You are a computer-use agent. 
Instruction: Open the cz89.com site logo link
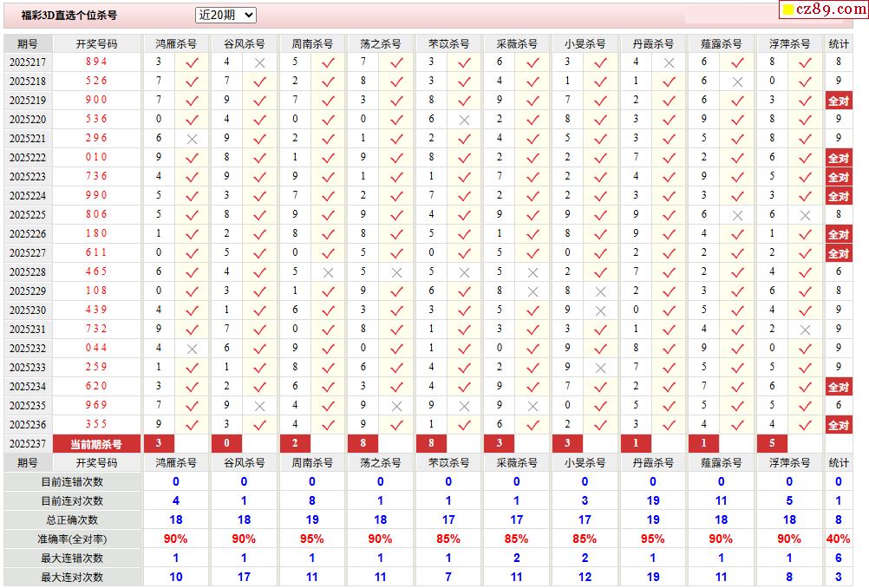824,10
